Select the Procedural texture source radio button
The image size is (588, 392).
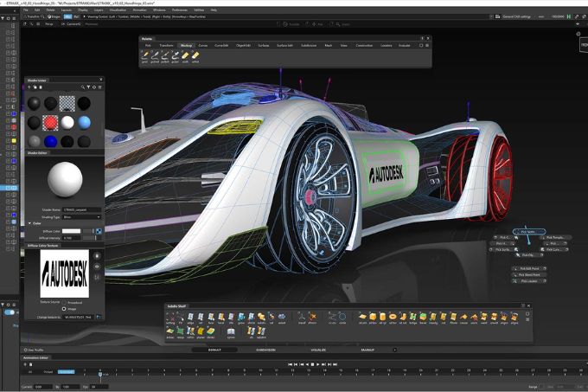(64, 302)
